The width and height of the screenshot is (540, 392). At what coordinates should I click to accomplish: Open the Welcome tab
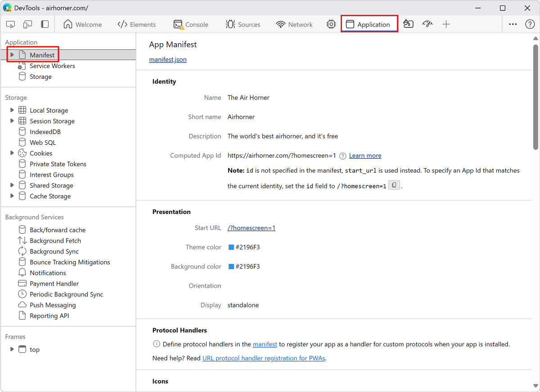(83, 24)
